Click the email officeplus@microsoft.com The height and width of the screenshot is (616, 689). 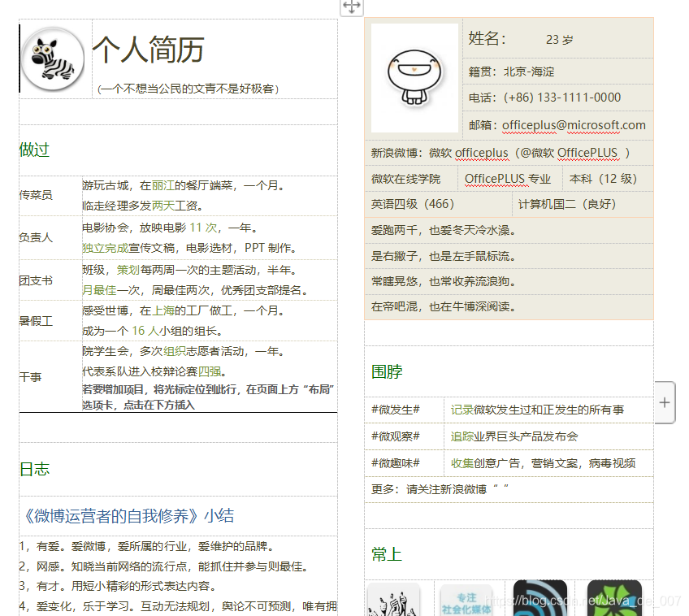[x=574, y=125]
